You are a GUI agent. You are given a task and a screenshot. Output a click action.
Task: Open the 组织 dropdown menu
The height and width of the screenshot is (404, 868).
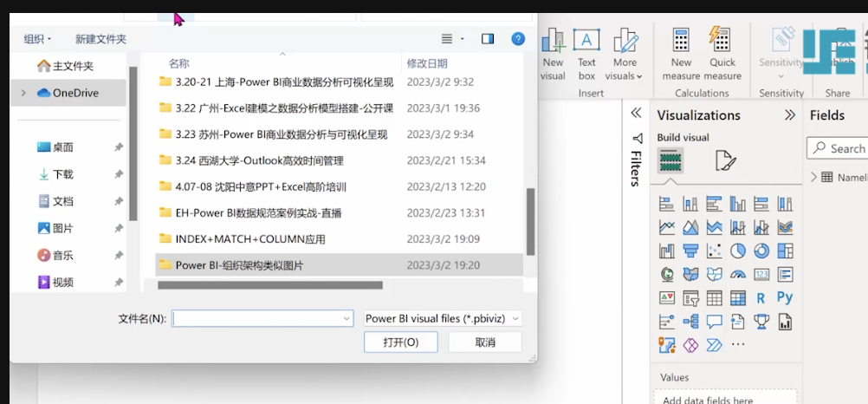[x=37, y=39]
